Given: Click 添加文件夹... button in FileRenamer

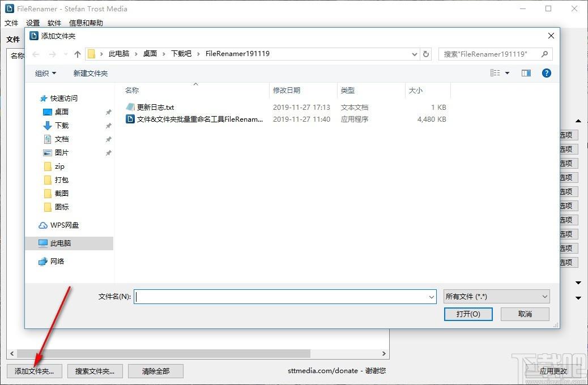Looking at the screenshot, I should coord(34,371).
